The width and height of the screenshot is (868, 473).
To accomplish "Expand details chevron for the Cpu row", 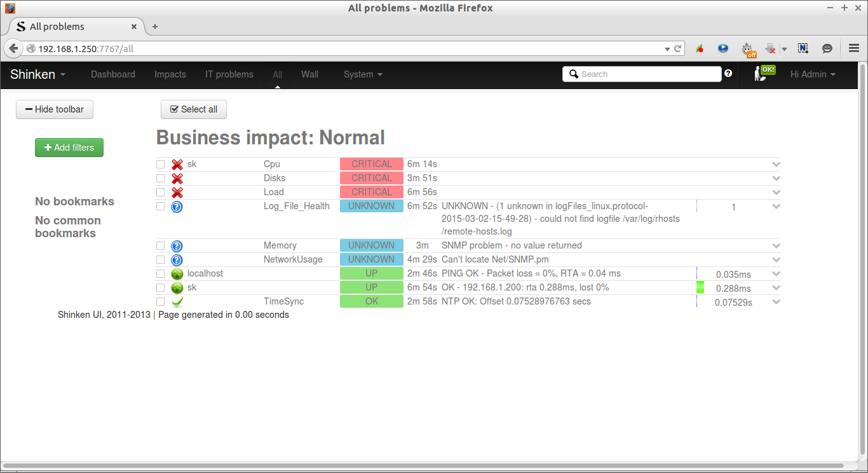I will pyautogui.click(x=776, y=165).
